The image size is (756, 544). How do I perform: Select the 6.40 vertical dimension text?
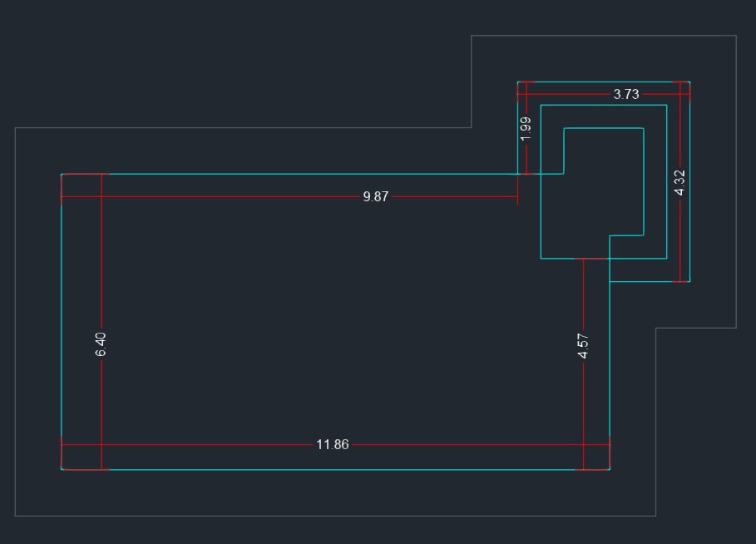[x=101, y=344]
